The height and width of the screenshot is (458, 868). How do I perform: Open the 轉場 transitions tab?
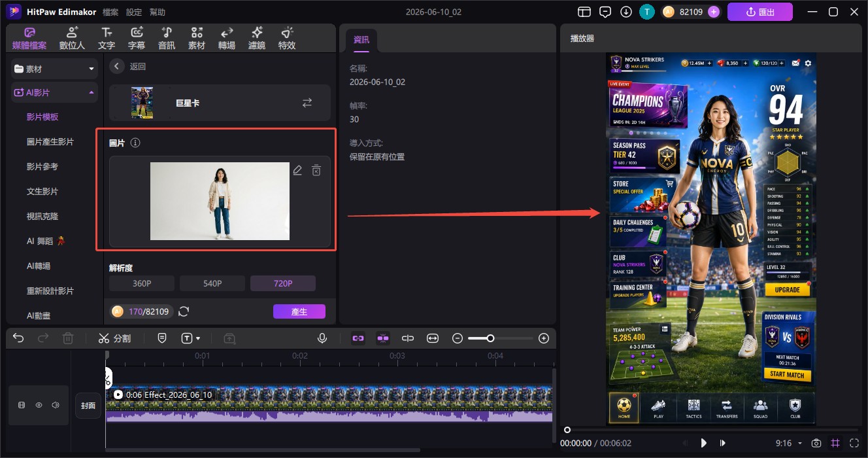click(x=227, y=39)
